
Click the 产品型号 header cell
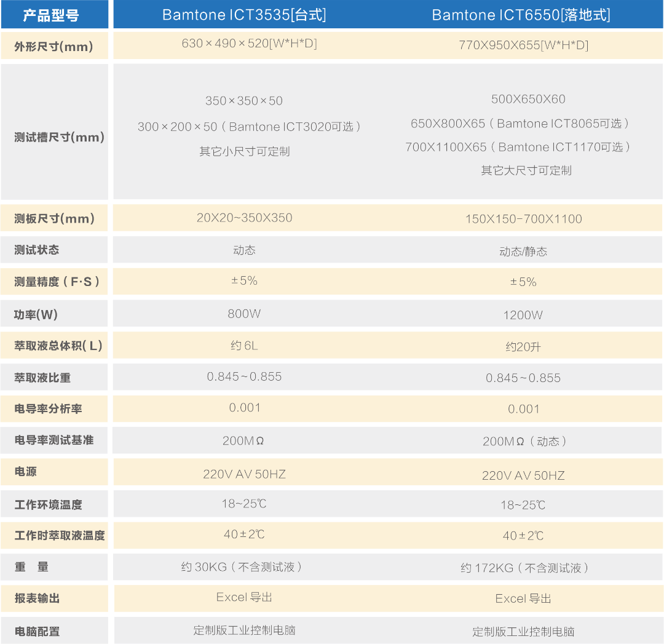tap(51, 15)
